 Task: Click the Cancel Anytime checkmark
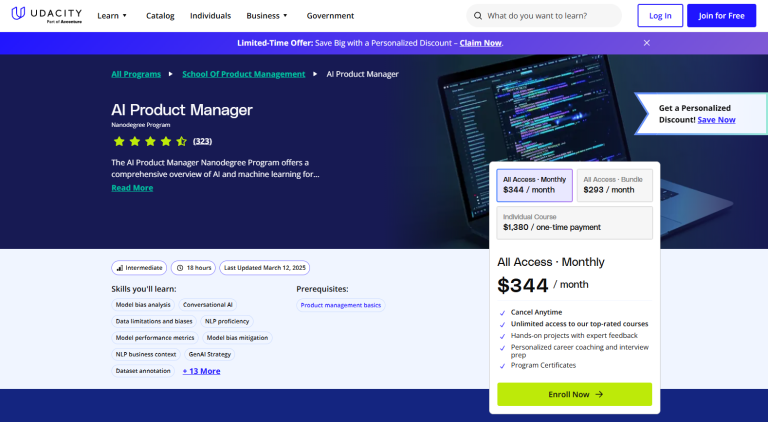(502, 313)
